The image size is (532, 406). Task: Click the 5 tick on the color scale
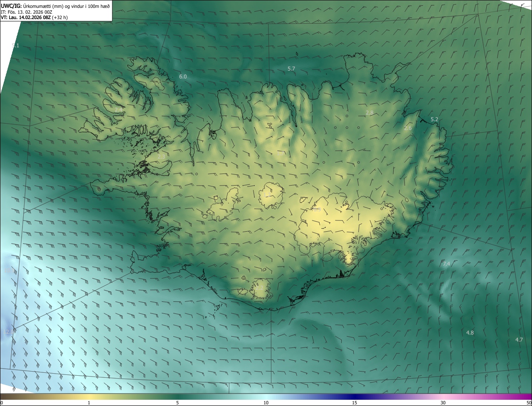177,403
